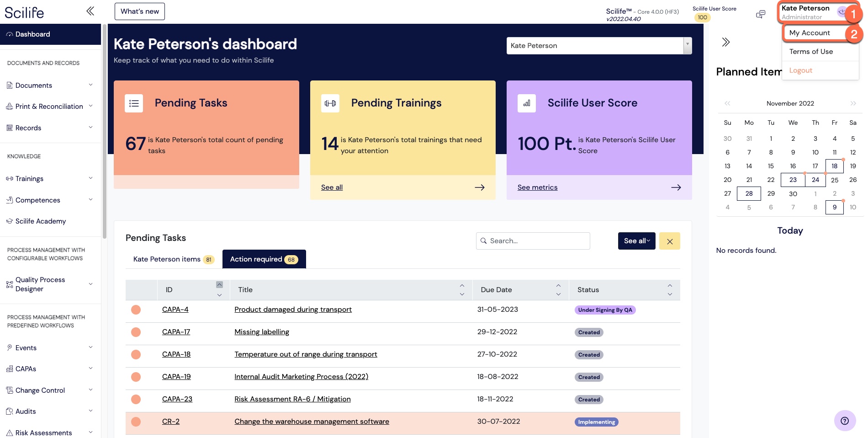Expand the Records menu chevron
Screen dimensions: 868x438
90,127
